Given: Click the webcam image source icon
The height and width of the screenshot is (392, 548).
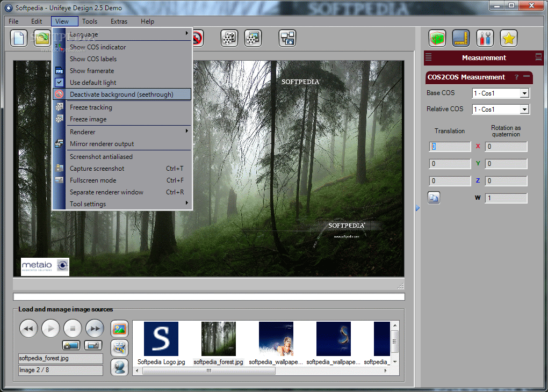Looking at the screenshot, I should click(x=119, y=367).
